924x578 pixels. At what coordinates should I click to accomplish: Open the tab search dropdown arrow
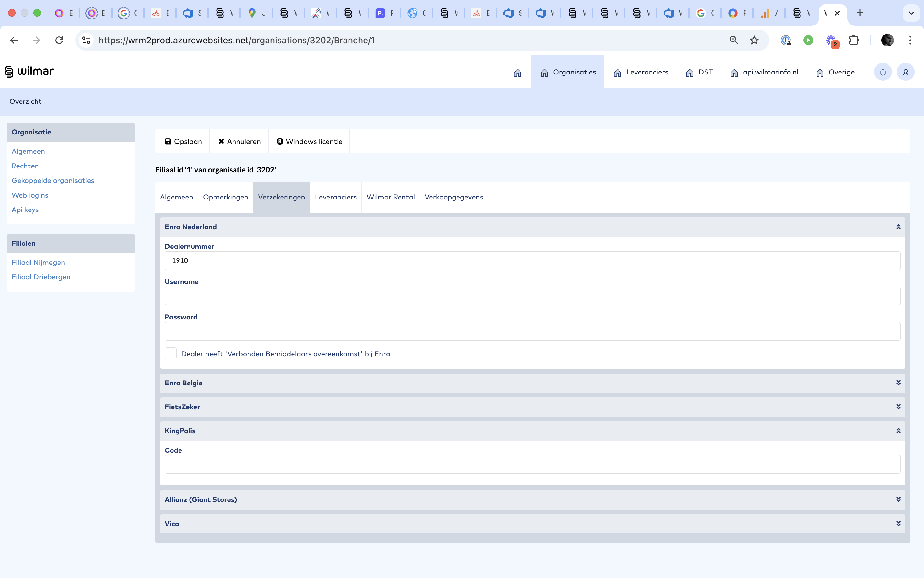911,13
